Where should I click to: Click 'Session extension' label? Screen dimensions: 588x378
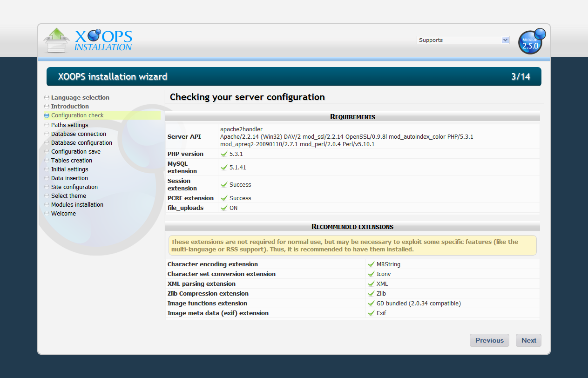pyautogui.click(x=182, y=184)
